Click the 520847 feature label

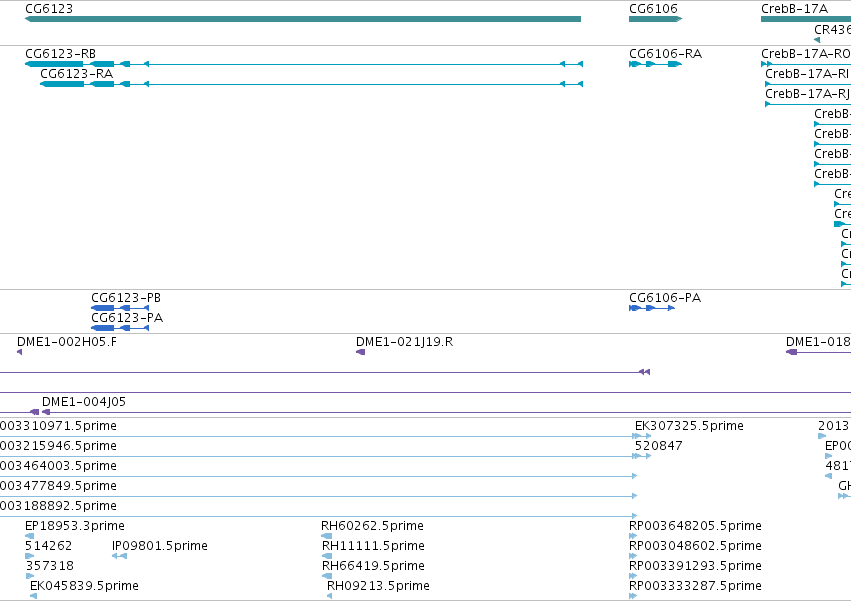click(x=658, y=446)
